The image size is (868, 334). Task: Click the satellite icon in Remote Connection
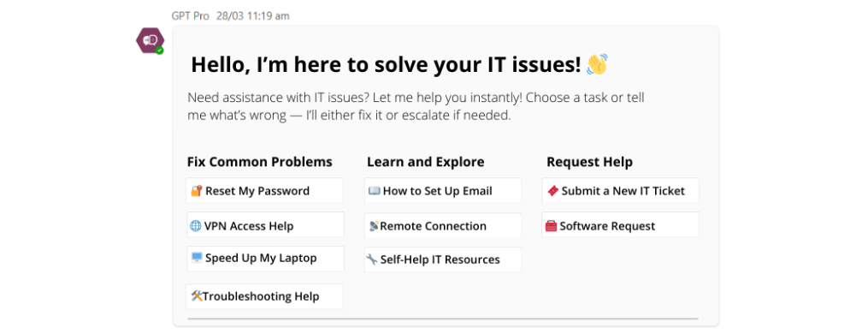(374, 226)
